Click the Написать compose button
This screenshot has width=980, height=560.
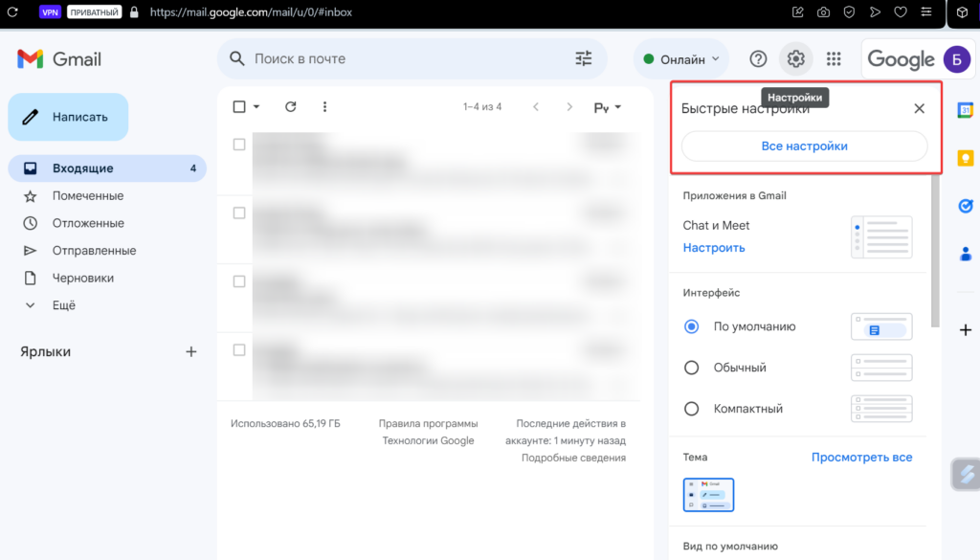[68, 117]
